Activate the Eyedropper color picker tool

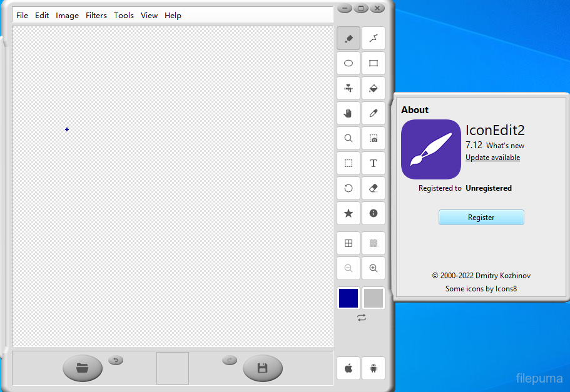374,113
